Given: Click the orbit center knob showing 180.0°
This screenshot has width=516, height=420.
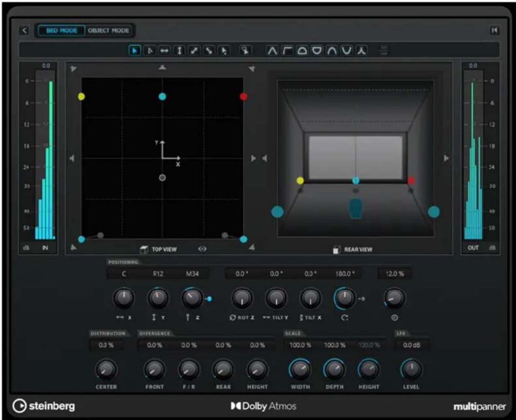Looking at the screenshot, I should tap(345, 298).
